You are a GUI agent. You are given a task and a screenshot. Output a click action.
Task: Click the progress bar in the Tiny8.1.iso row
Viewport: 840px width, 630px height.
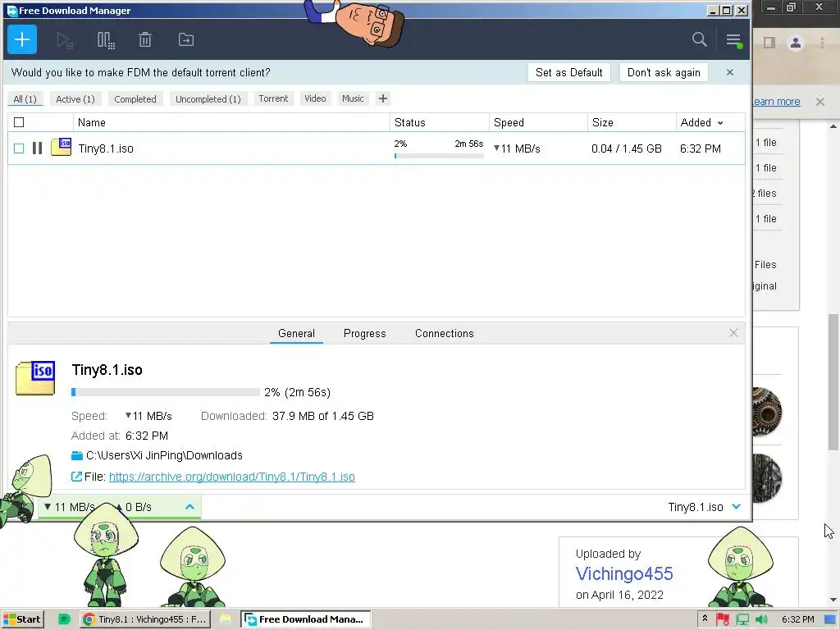[x=439, y=156]
